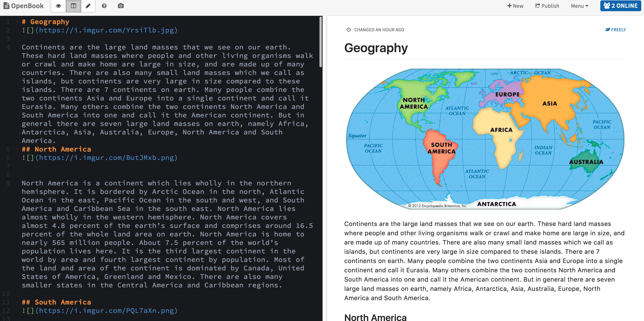Click the camera upload image icon
This screenshot has width=644, height=321.
click(121, 6)
